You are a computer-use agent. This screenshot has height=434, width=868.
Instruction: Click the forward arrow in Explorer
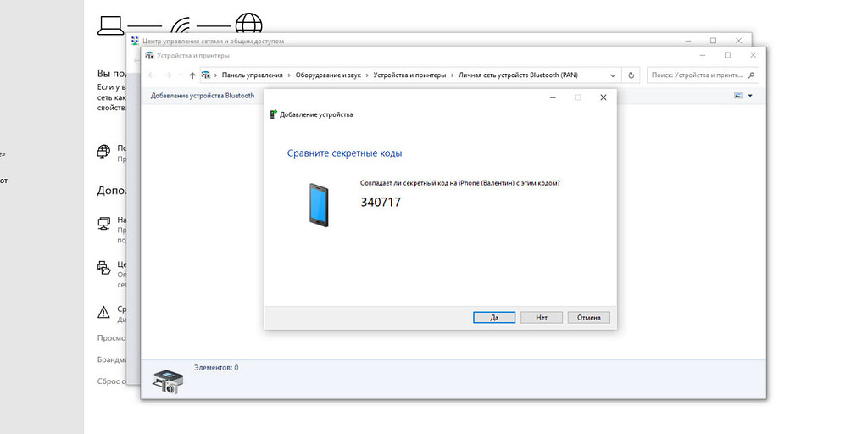click(x=168, y=75)
